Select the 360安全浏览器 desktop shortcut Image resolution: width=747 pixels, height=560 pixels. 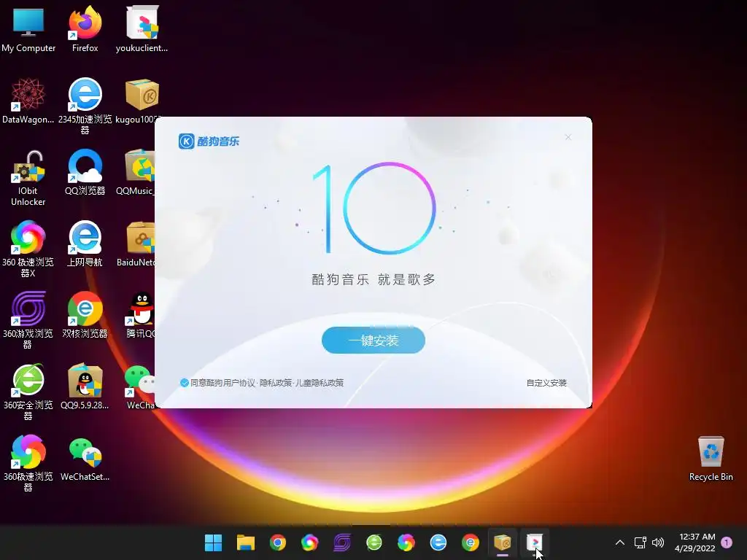(28, 392)
